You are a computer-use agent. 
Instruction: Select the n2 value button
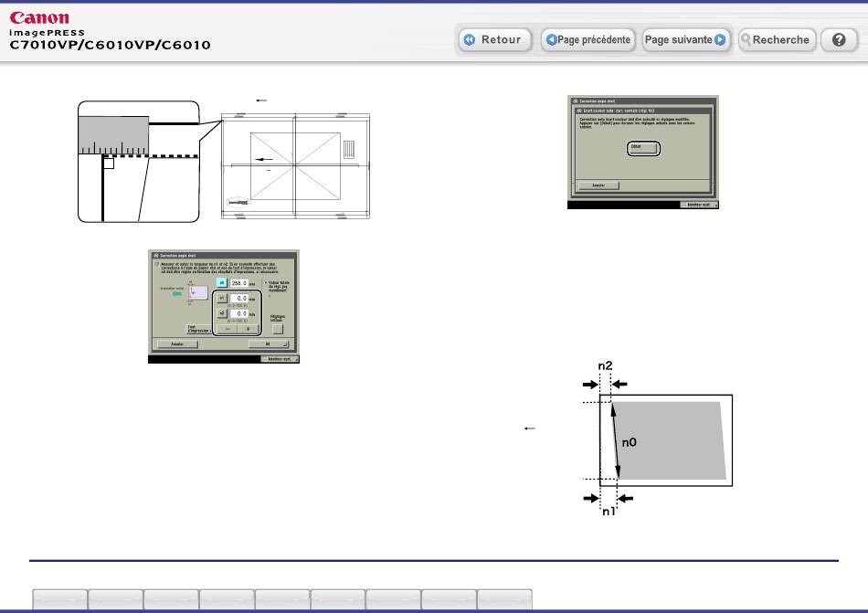[220, 313]
